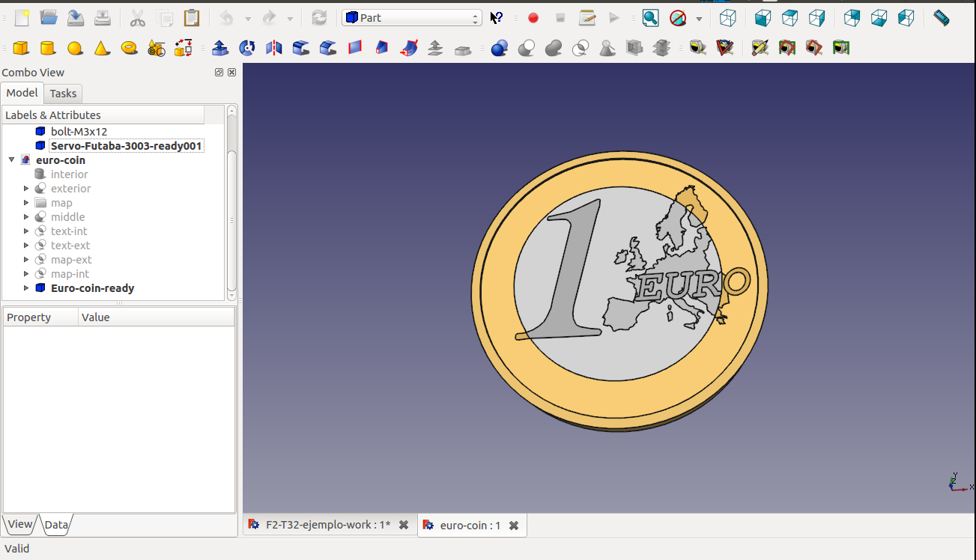976x560 pixels.
Task: Fit all content with zoom icon
Action: click(x=650, y=18)
